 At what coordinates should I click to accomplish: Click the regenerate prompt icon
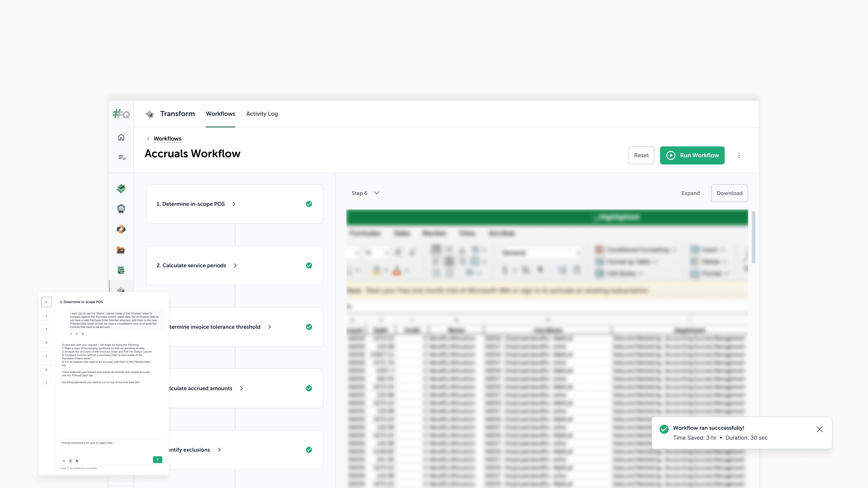click(x=77, y=334)
